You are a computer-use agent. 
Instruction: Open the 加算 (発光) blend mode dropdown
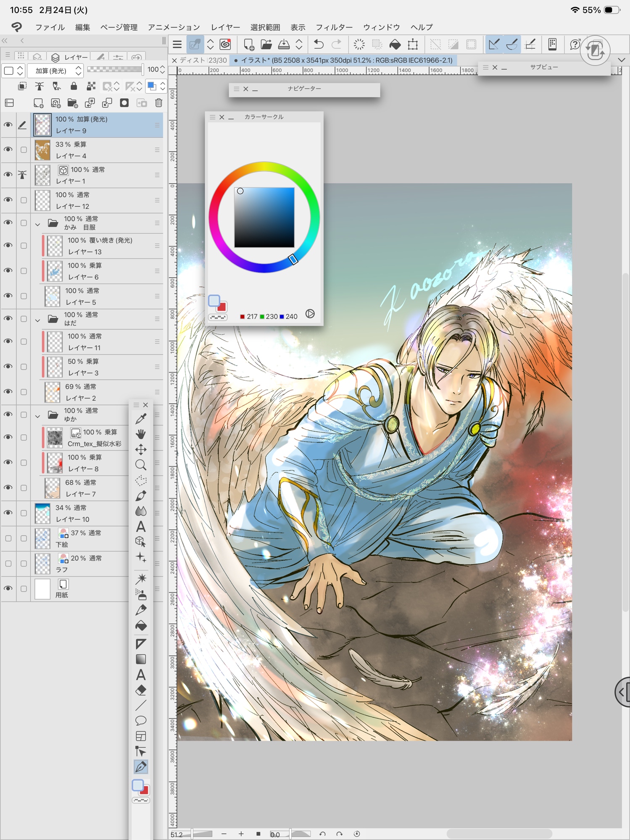pyautogui.click(x=55, y=71)
